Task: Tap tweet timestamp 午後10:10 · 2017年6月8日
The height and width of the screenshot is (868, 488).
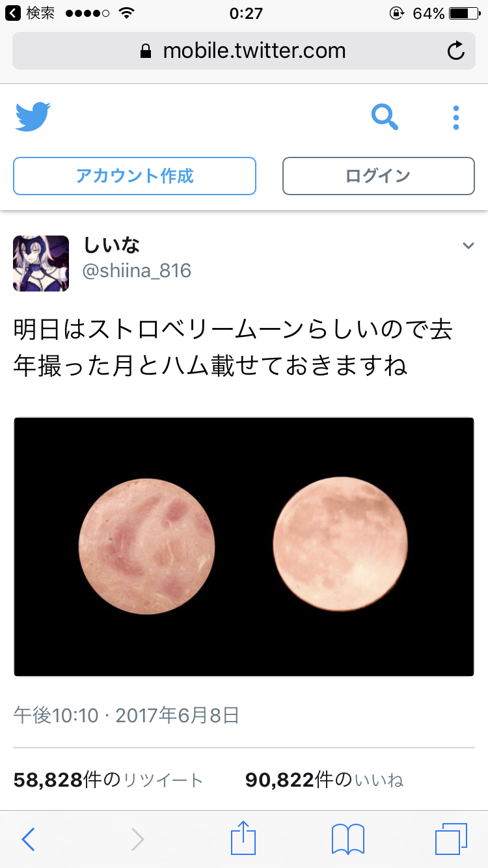Action: pyautogui.click(x=126, y=716)
